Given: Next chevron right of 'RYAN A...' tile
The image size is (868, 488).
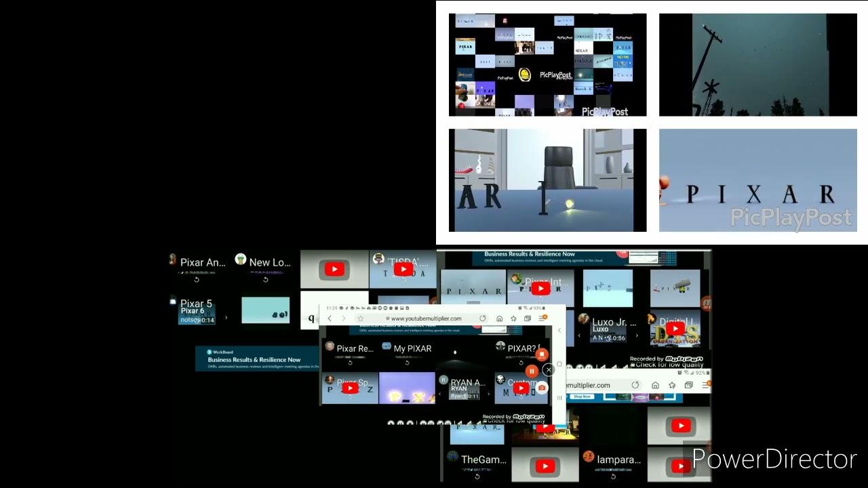Looking at the screenshot, I should point(488,393).
